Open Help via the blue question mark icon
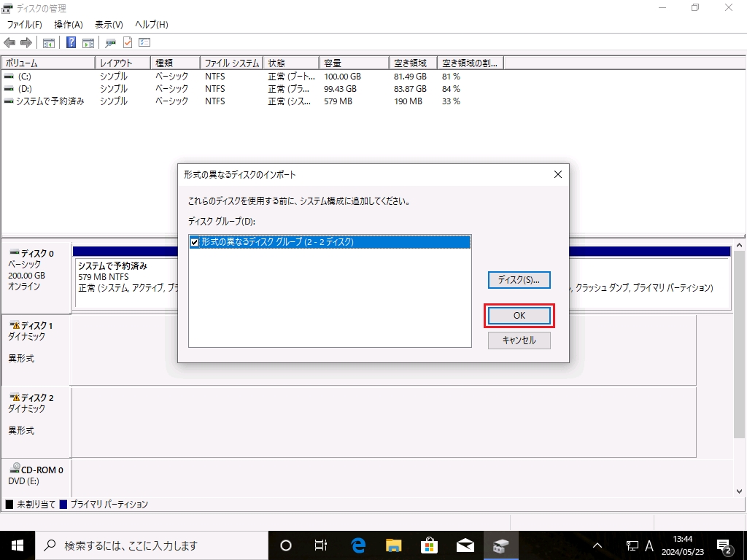The height and width of the screenshot is (560, 747). click(x=71, y=42)
